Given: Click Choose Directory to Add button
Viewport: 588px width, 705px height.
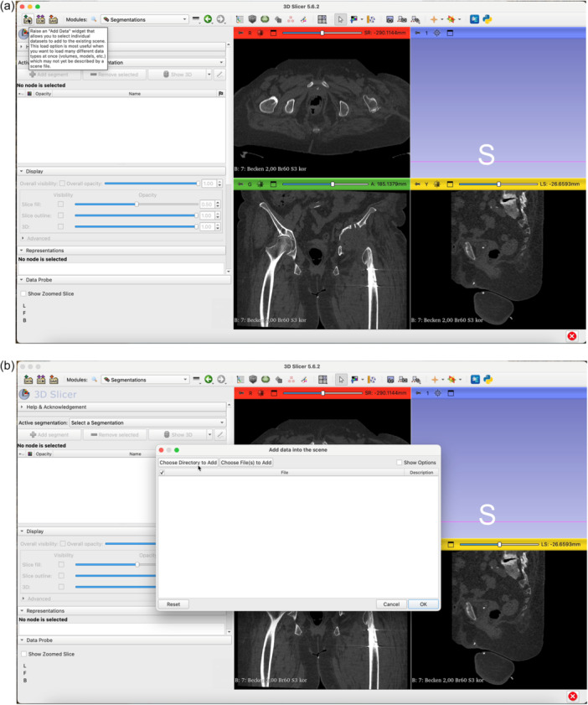Looking at the screenshot, I should pos(188,462).
